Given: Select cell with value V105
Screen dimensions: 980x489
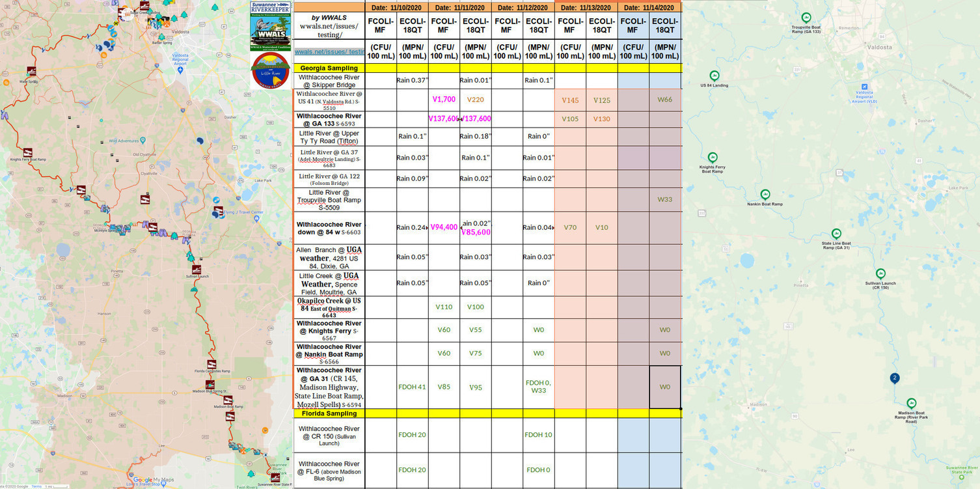Looking at the screenshot, I should coord(570,119).
